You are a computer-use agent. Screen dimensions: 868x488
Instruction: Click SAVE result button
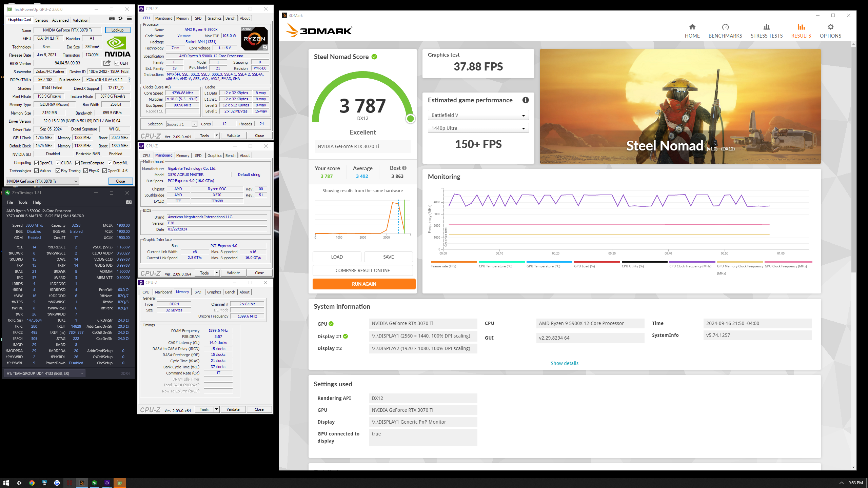click(x=388, y=257)
